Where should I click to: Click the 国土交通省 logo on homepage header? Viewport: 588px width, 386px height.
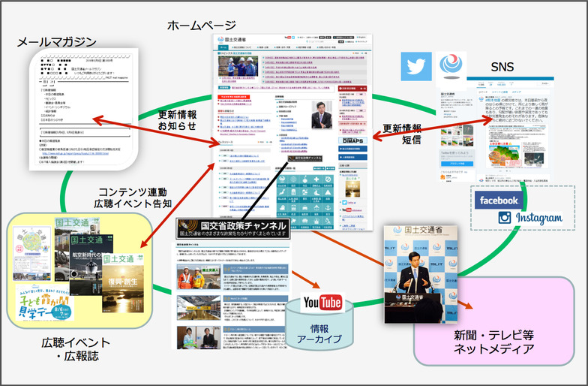tap(237, 40)
